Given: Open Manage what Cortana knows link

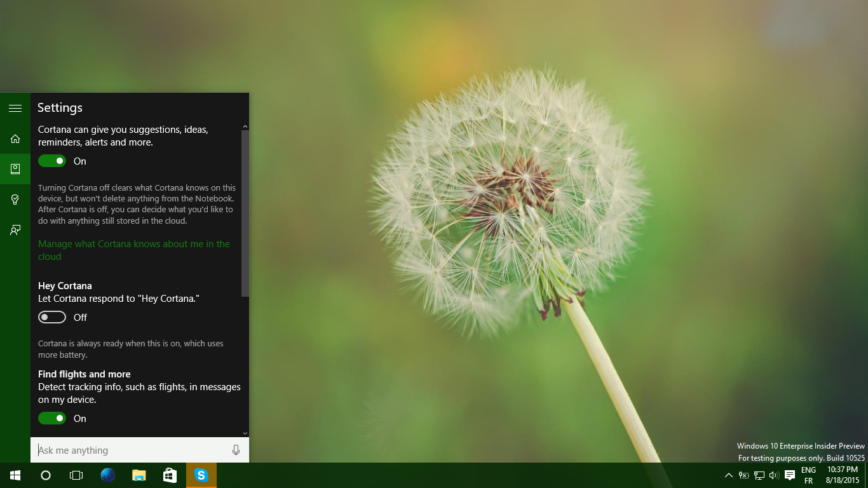Looking at the screenshot, I should click(x=134, y=250).
